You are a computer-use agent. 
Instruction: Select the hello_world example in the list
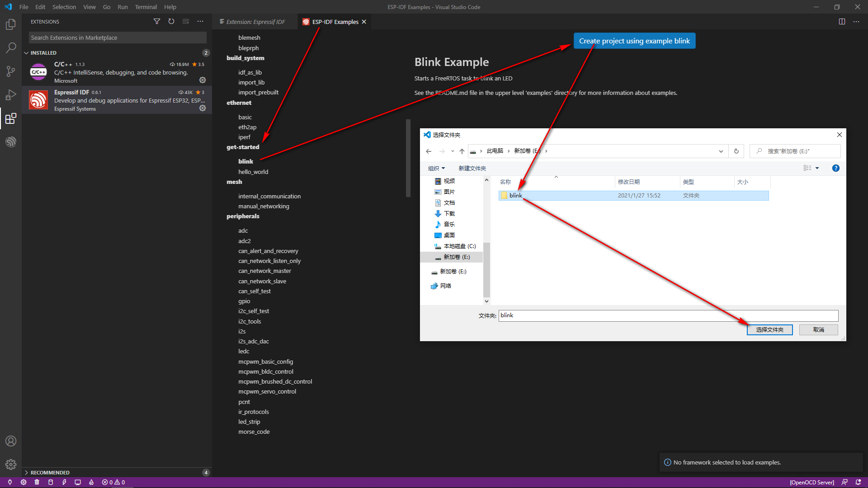click(253, 171)
